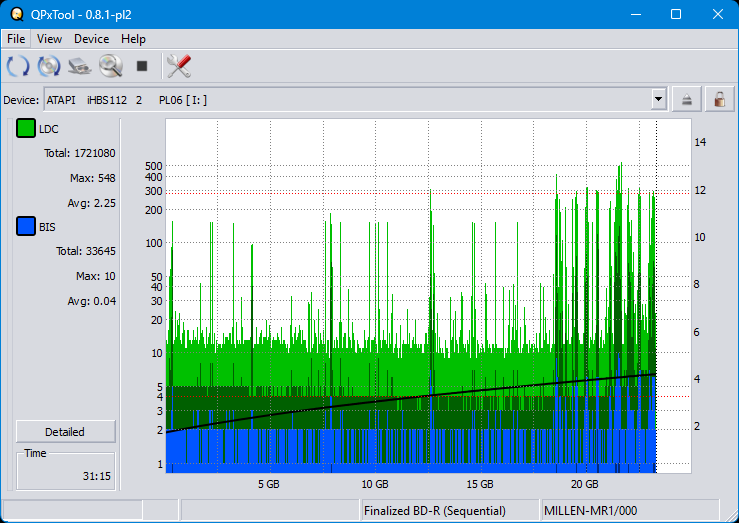Click the 10 GB axis label
Screen dimensions: 739x523
click(375, 484)
